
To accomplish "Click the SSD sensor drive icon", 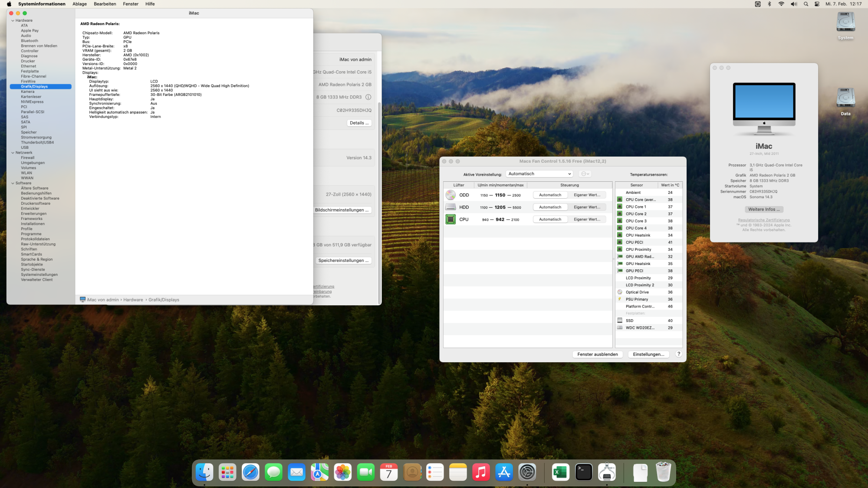I will click(620, 321).
